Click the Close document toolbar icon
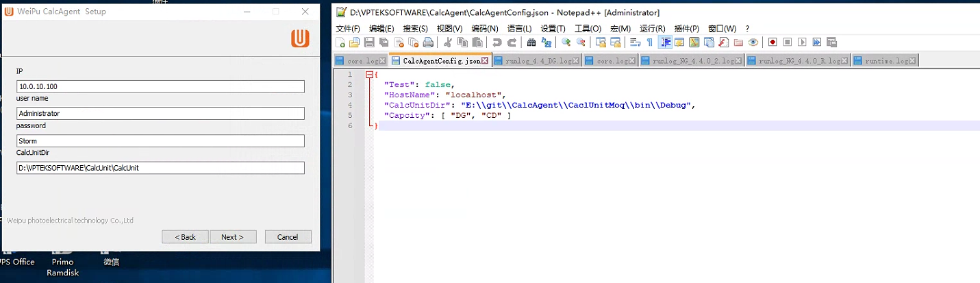Screen dimensions: 980x283 coord(399,42)
